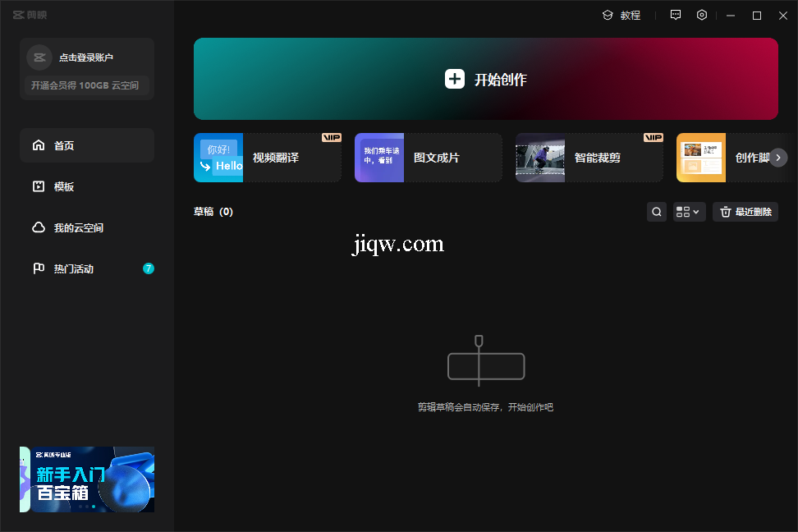Launch the 视频翻译 video translation feature
Image resolution: width=798 pixels, height=532 pixels.
pos(268,158)
